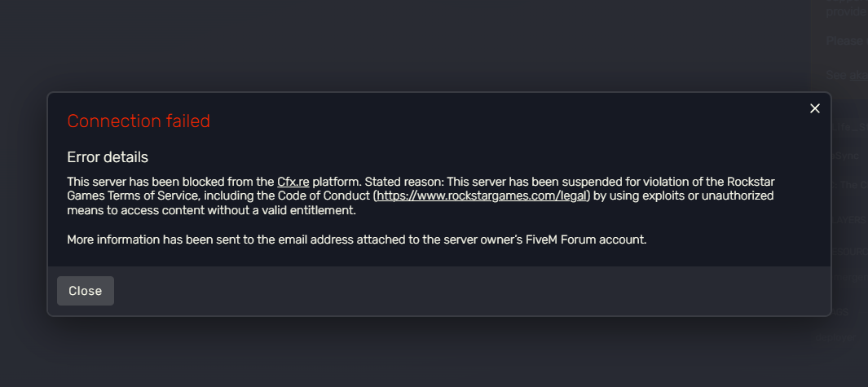Click the dimmed orange notice panel
The height and width of the screenshot is (387, 868).
pos(839,41)
